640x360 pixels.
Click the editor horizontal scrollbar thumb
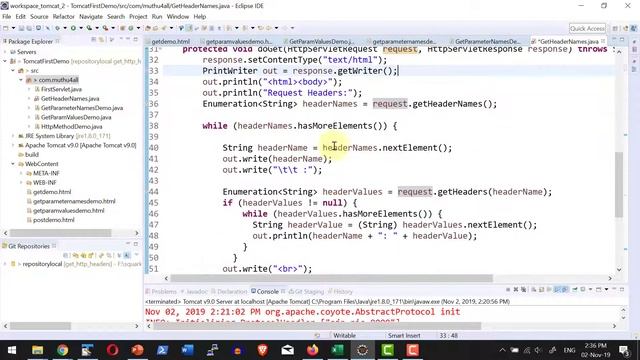pyautogui.click(x=331, y=278)
